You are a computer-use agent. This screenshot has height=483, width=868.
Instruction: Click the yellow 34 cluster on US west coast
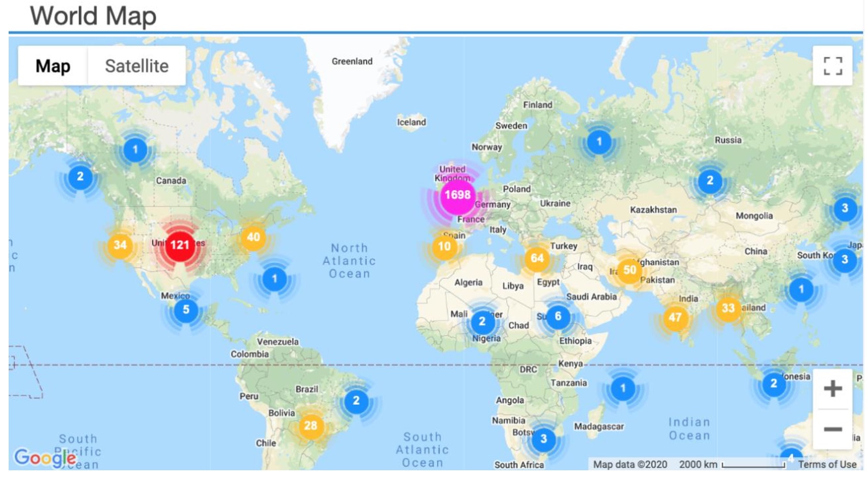120,245
